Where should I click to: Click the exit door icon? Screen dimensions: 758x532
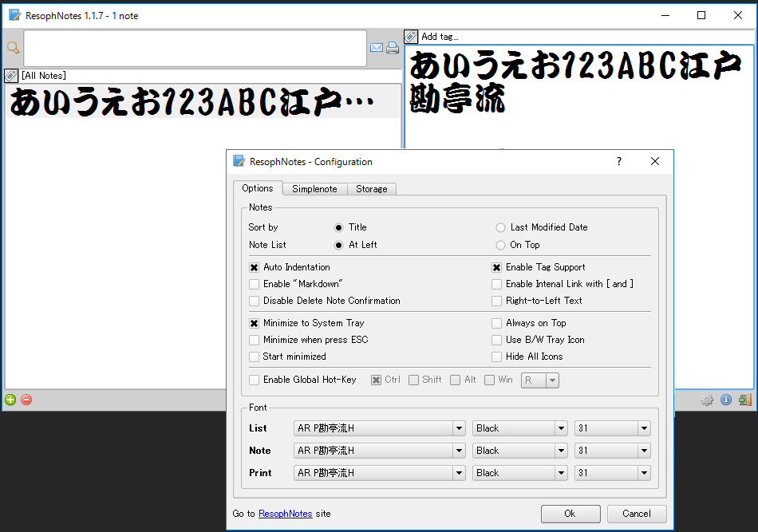tap(745, 400)
